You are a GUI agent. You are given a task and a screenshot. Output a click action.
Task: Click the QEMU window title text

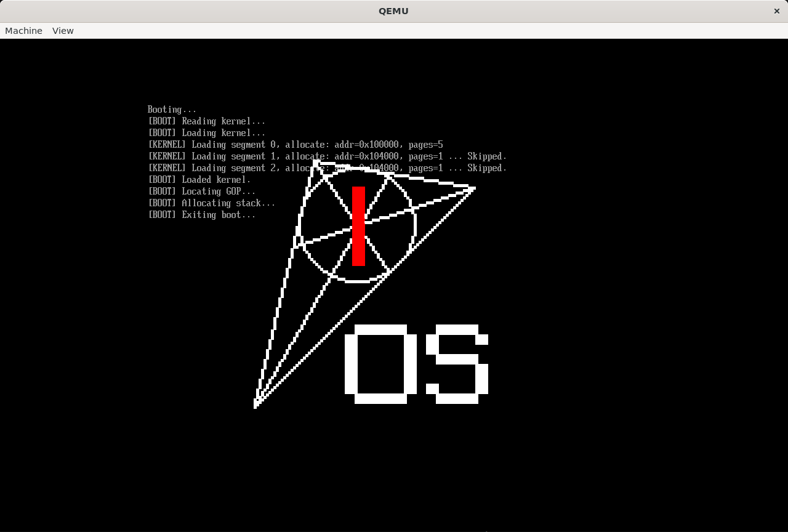coord(393,11)
